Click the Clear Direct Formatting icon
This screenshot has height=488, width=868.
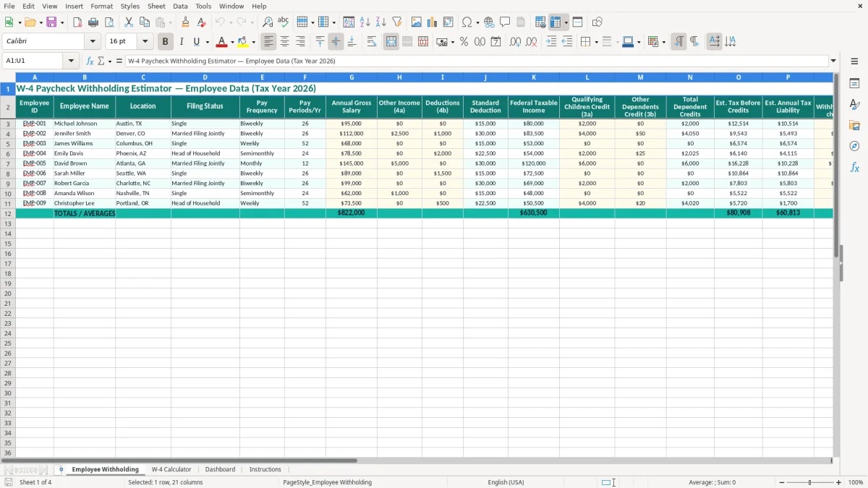[202, 22]
